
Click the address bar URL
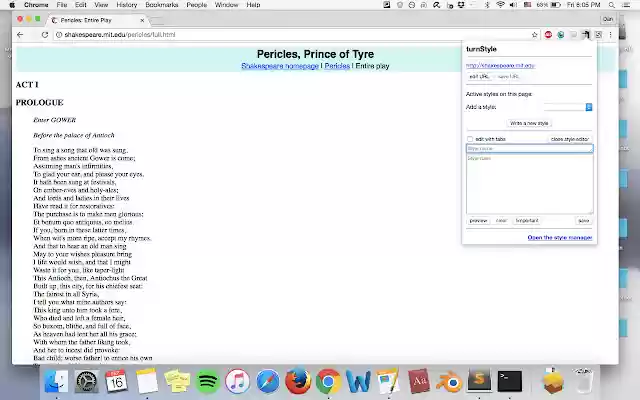(120, 35)
